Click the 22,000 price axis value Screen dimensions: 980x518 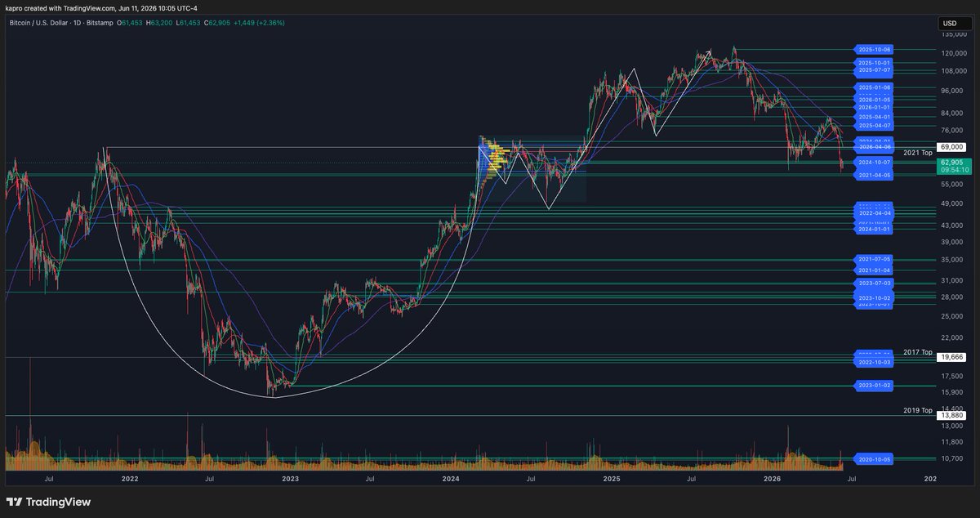(954, 337)
